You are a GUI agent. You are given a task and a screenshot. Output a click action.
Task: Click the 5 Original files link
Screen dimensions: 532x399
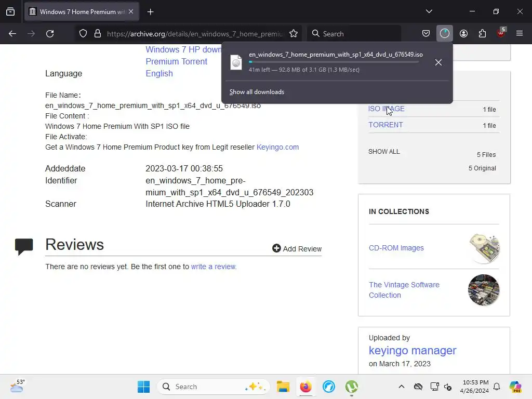pyautogui.click(x=482, y=168)
